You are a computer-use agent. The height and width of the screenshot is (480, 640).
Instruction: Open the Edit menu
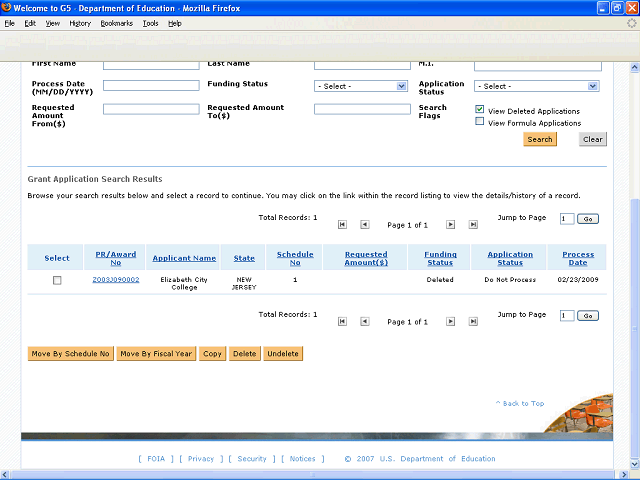click(x=30, y=23)
